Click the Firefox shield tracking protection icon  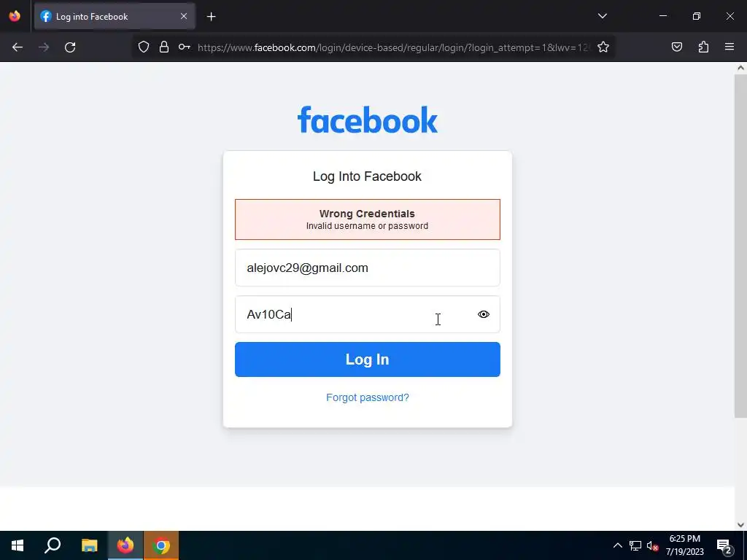(144, 47)
